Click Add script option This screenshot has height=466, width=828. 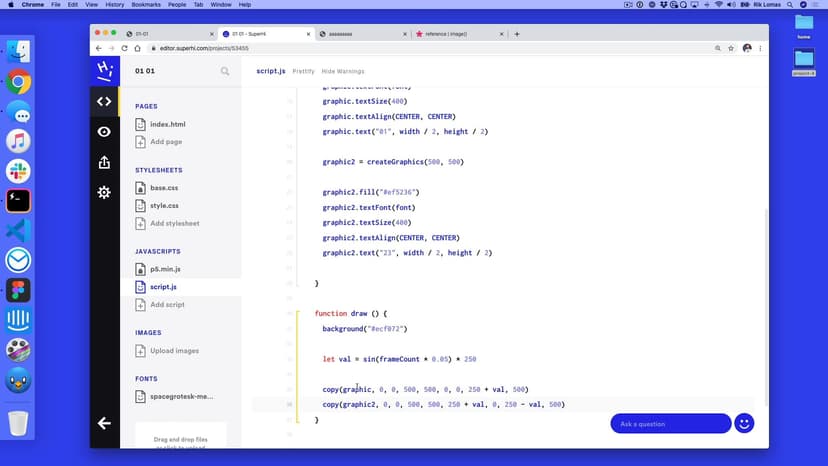point(167,304)
